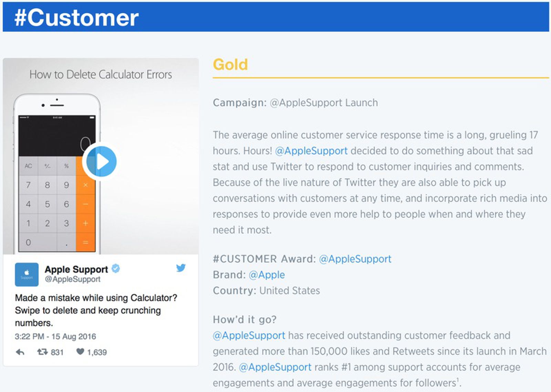The image size is (551, 392).
Task: Open the Apple Support author name
Action: coord(76,269)
